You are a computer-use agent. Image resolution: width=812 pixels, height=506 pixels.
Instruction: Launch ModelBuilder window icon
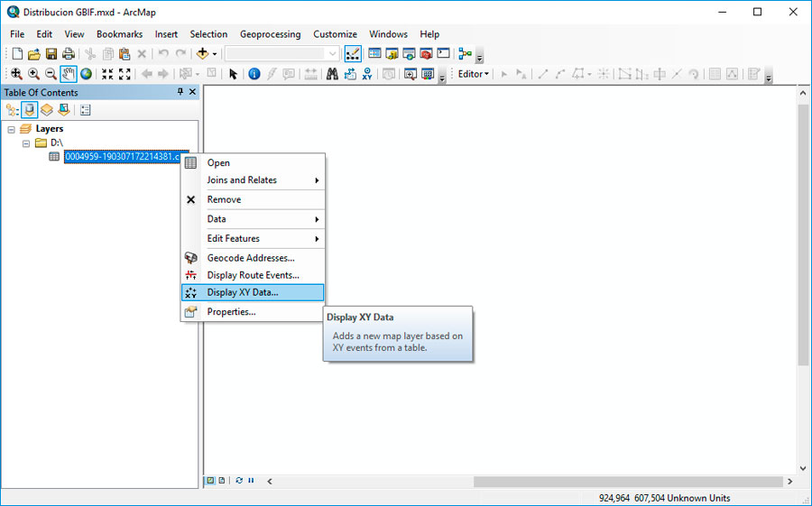[465, 54]
